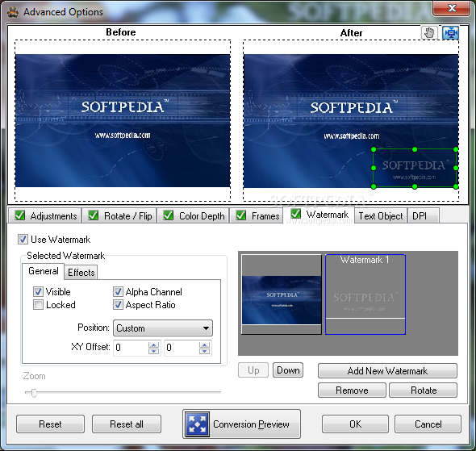Toggle the Color Depth tab checkmark

(x=168, y=215)
